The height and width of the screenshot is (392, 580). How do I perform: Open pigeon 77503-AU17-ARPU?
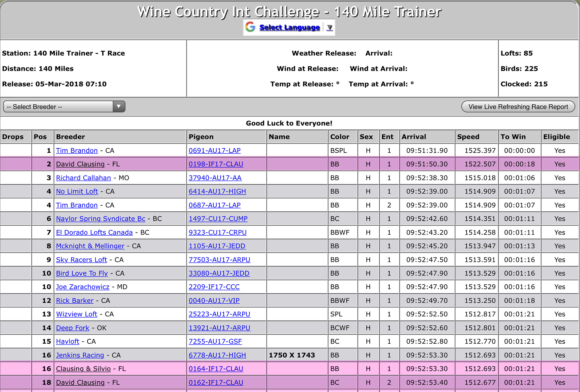(219, 260)
